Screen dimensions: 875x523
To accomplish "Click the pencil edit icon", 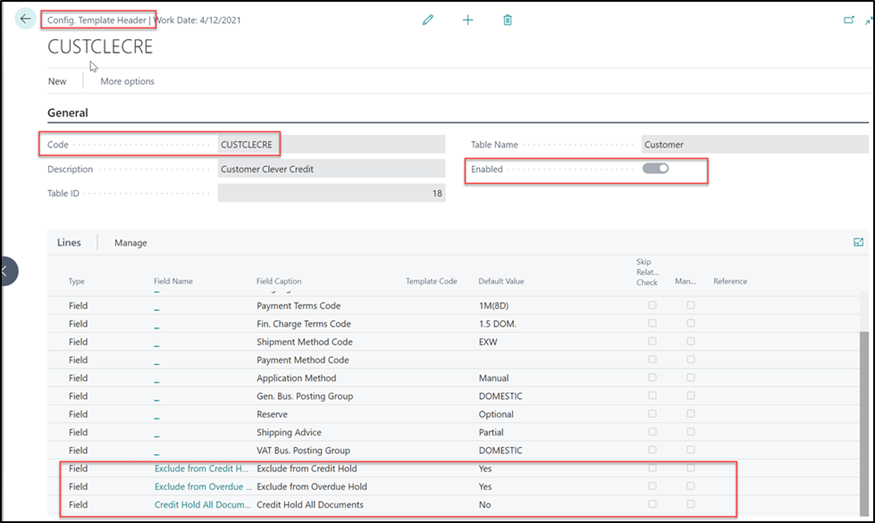I will (428, 20).
